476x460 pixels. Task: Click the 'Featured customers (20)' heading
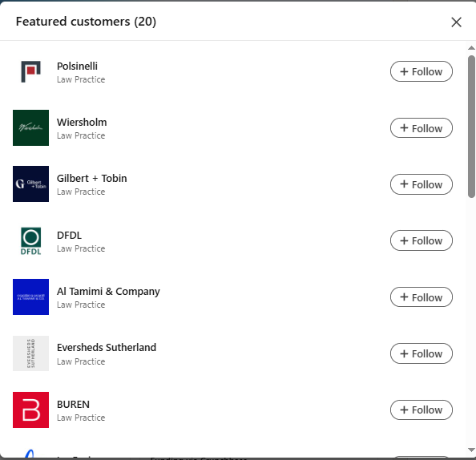(x=86, y=22)
